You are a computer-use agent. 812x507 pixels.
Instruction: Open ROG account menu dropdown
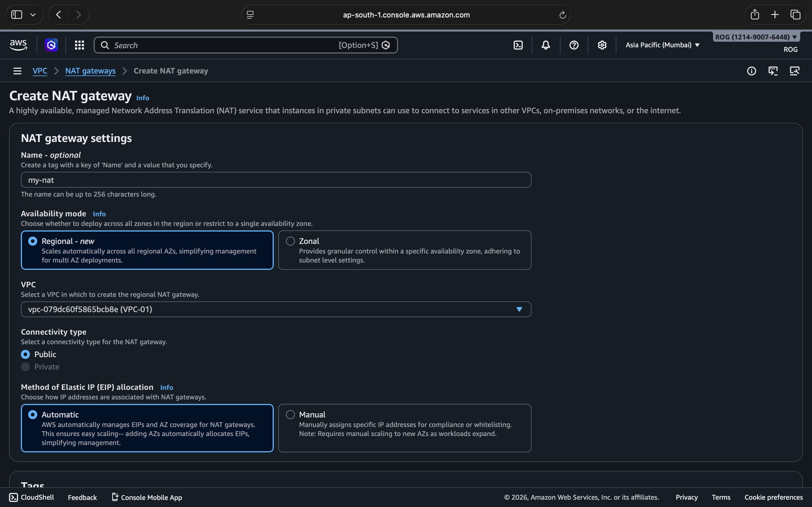click(x=756, y=37)
